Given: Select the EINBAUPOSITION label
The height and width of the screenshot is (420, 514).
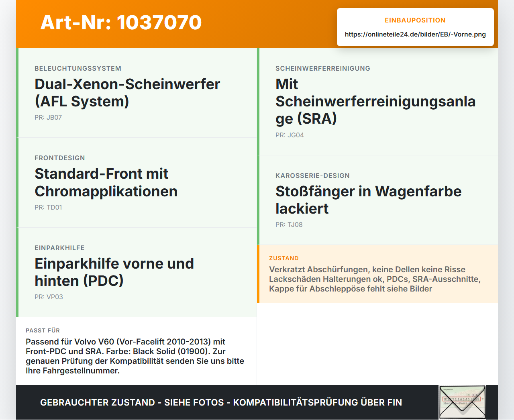Looking at the screenshot, I should tap(415, 20).
